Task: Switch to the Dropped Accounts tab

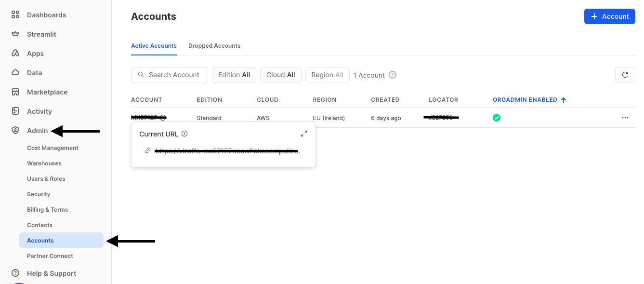Action: click(x=214, y=46)
